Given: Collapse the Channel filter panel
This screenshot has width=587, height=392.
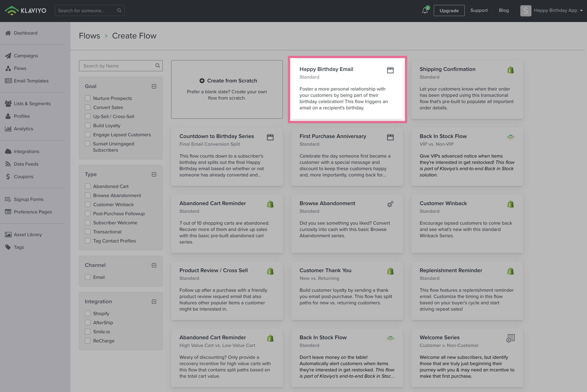Looking at the screenshot, I should coord(154,265).
